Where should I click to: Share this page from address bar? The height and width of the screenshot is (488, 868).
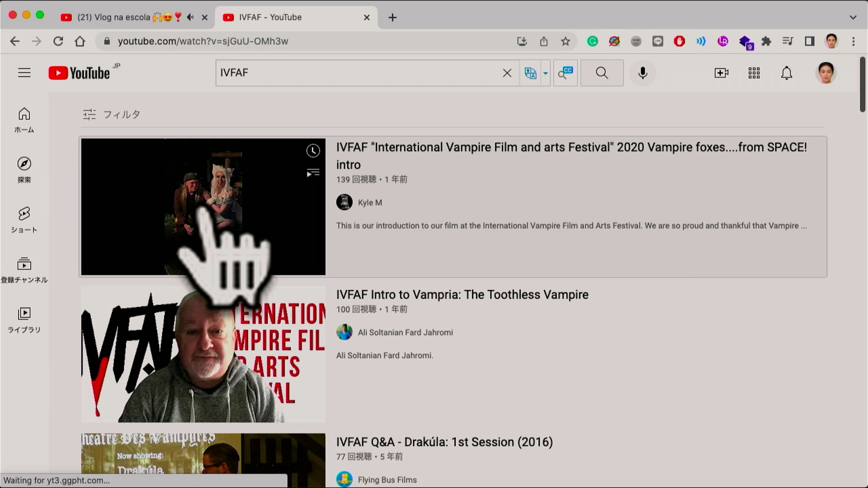pos(544,41)
